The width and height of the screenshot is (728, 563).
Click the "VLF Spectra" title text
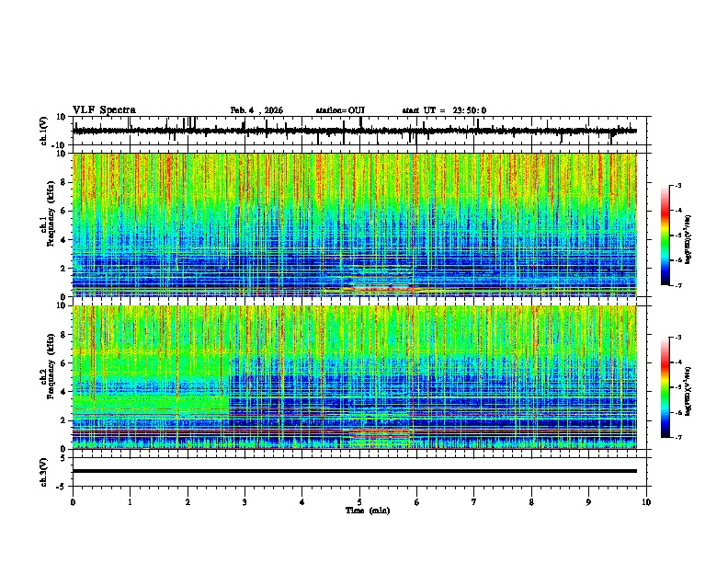point(104,110)
